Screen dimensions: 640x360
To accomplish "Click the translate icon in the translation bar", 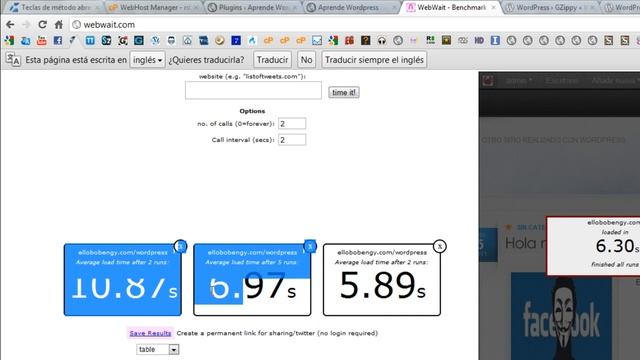I will click(x=13, y=60).
